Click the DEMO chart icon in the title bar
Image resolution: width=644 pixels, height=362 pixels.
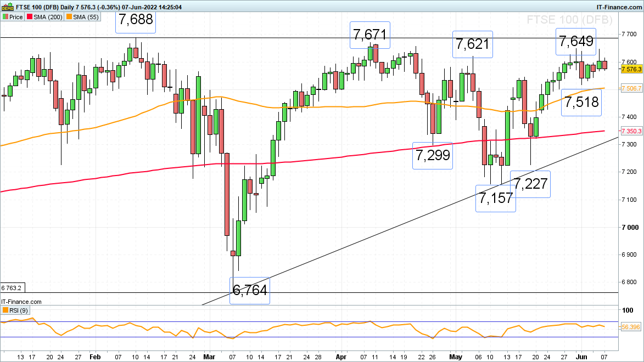tap(8, 7)
